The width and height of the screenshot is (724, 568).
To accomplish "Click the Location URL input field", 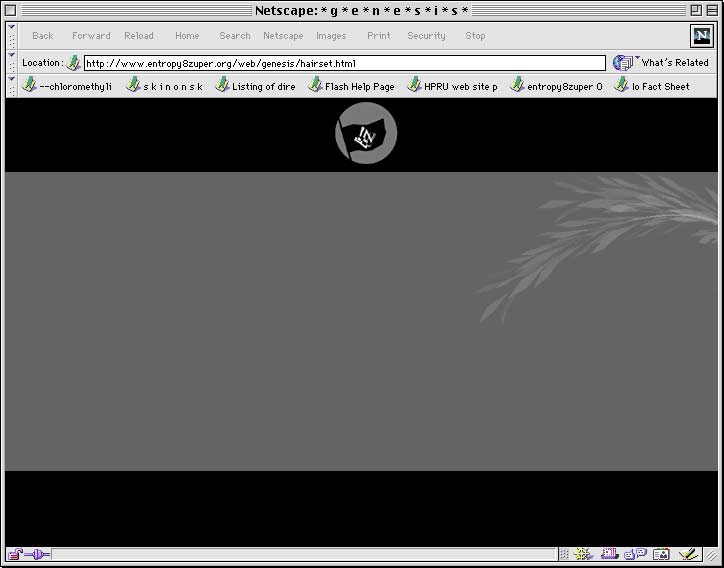I will (x=344, y=63).
